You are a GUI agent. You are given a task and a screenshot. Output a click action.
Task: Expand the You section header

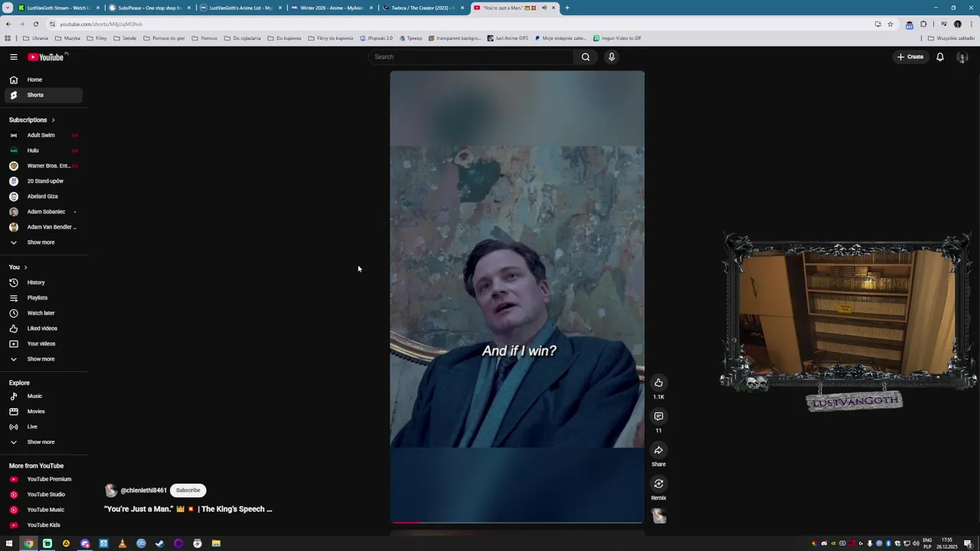pyautogui.click(x=18, y=267)
